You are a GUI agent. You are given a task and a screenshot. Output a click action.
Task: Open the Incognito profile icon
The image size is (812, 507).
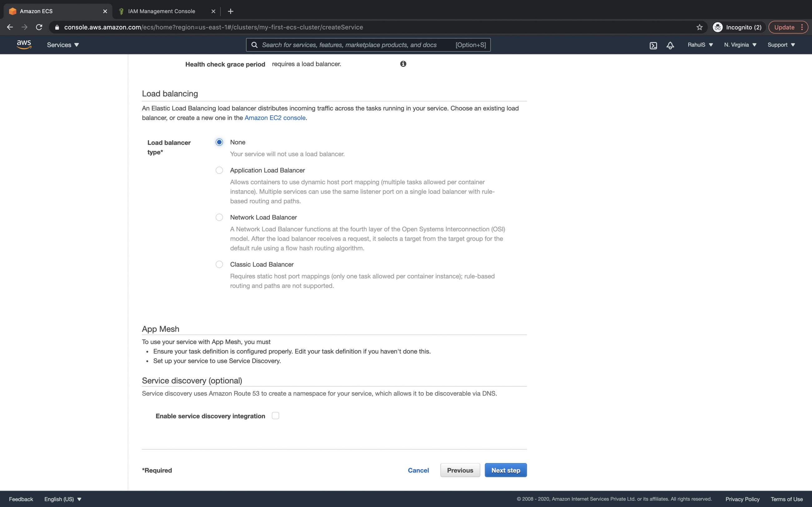click(717, 27)
